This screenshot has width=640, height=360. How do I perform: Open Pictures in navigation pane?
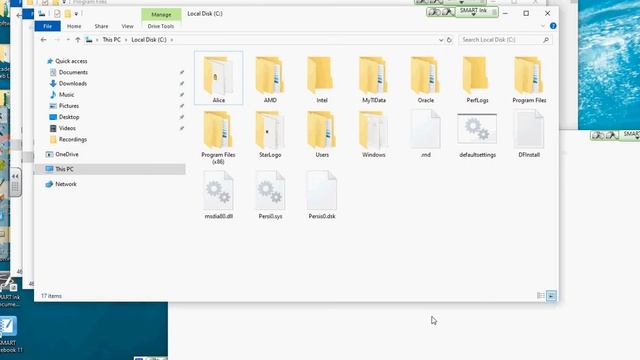pos(69,106)
